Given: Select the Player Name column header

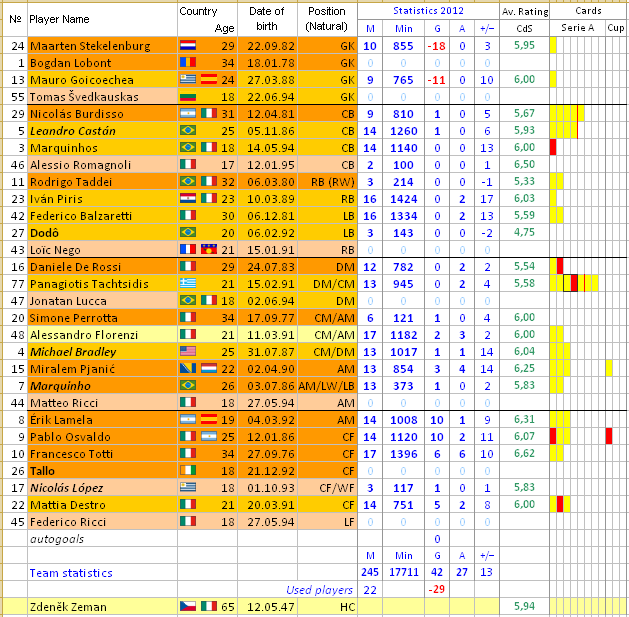Looking at the screenshot, I should coord(102,19).
